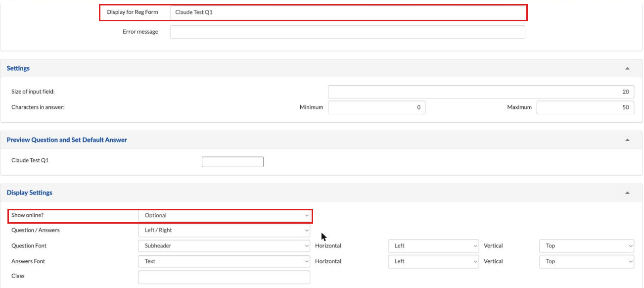Open the Answers Font Vertical alignment dropdown
644x288 pixels.
click(587, 261)
